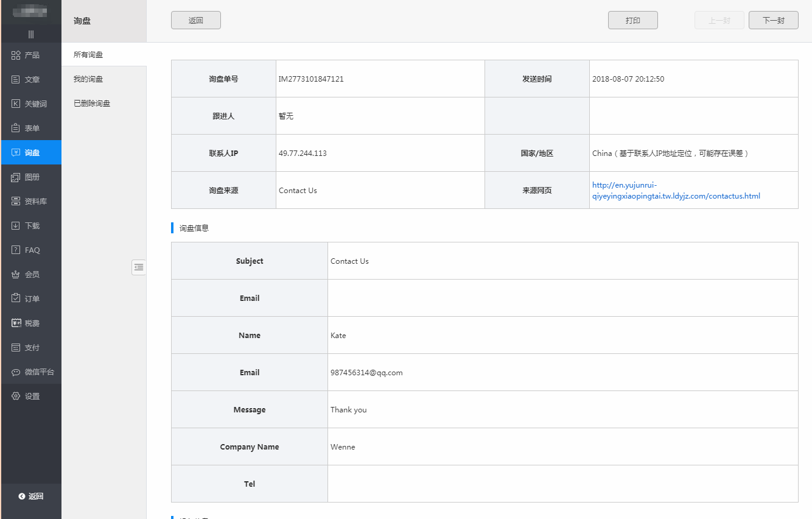Image resolution: width=812 pixels, height=519 pixels.
Task: Open the WeChat platform (微信平台) icon
Action: pyautogui.click(x=16, y=372)
